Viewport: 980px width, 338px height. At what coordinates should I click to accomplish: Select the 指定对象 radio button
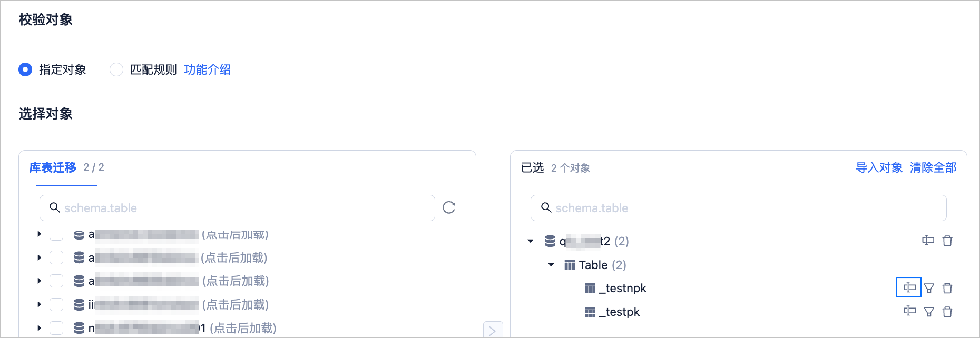click(x=25, y=69)
